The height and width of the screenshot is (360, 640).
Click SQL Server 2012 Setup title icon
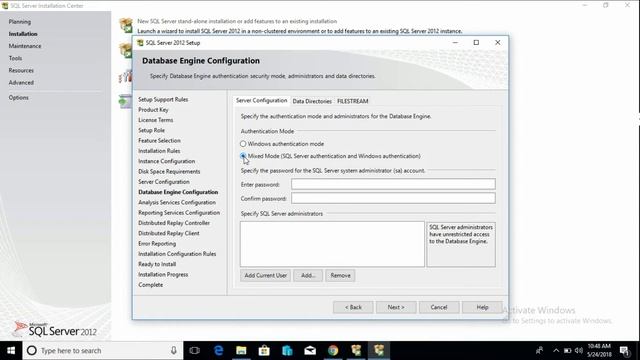pos(140,43)
